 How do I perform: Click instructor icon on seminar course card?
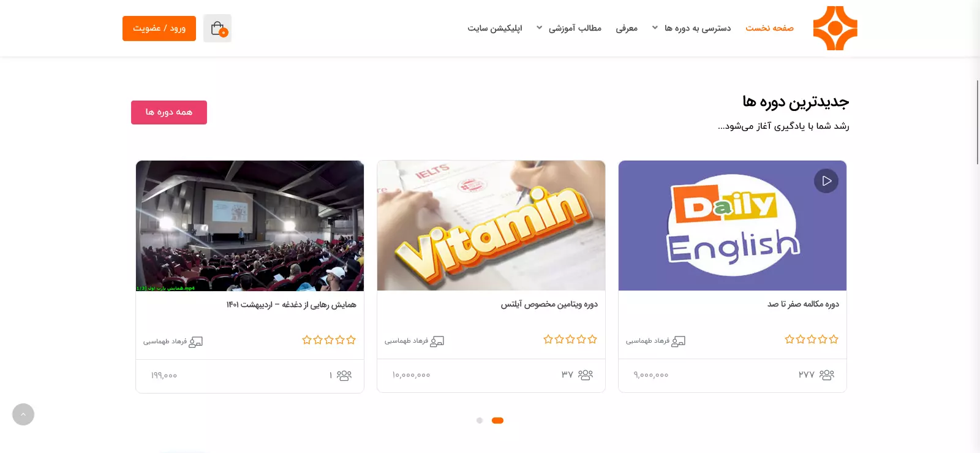[x=196, y=341]
